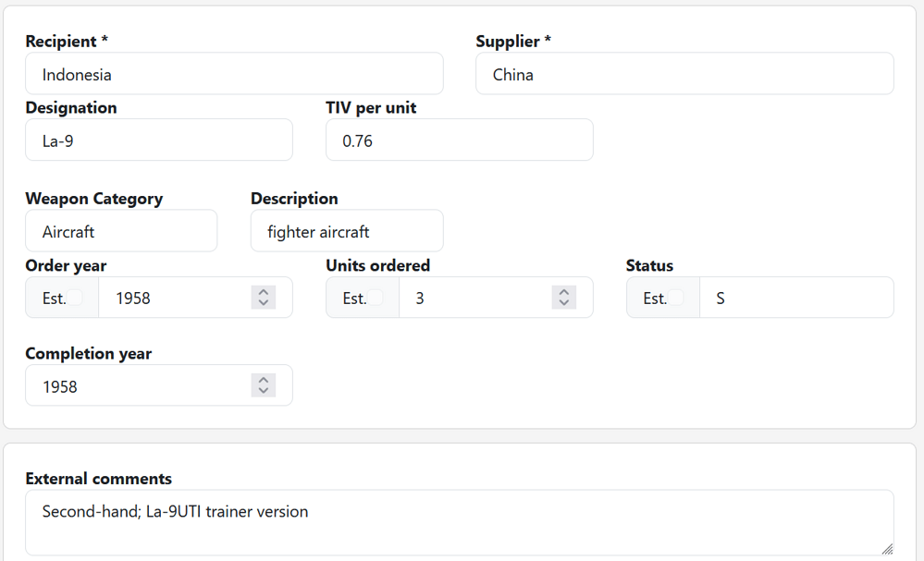Increment the Completion year value
Viewport: 924px width, 561px height.
[264, 379]
